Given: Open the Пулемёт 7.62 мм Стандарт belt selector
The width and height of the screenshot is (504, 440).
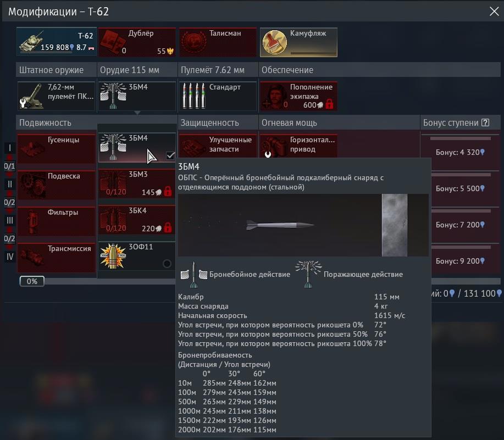Looking at the screenshot, I should point(218,96).
